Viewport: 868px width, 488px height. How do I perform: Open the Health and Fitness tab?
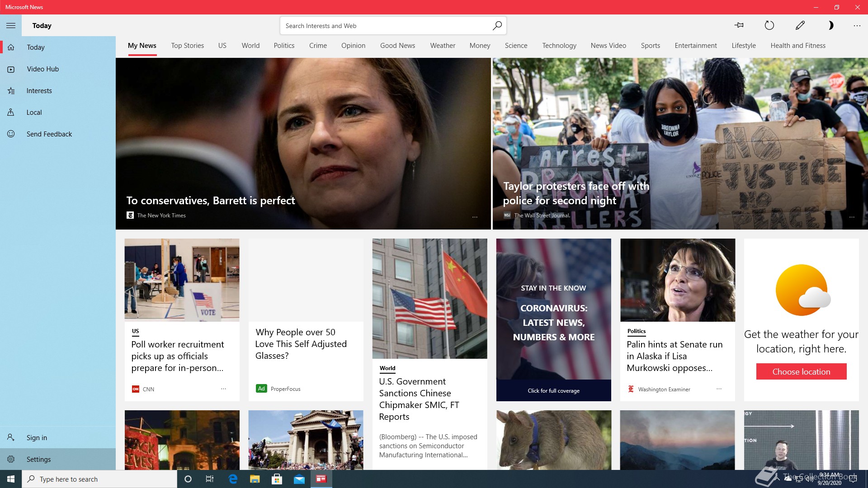pyautogui.click(x=798, y=46)
